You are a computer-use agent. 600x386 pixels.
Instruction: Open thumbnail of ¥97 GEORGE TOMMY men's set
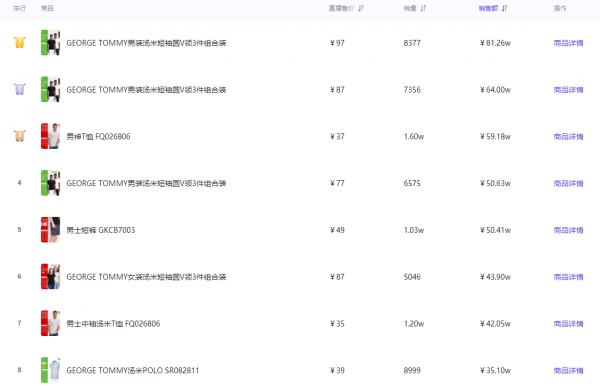(51, 42)
